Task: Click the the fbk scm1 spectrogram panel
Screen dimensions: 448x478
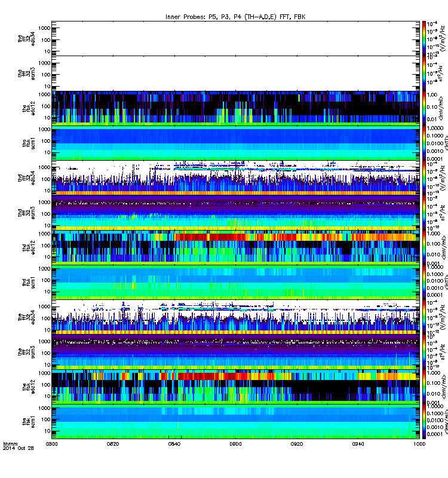Action: click(x=235, y=421)
